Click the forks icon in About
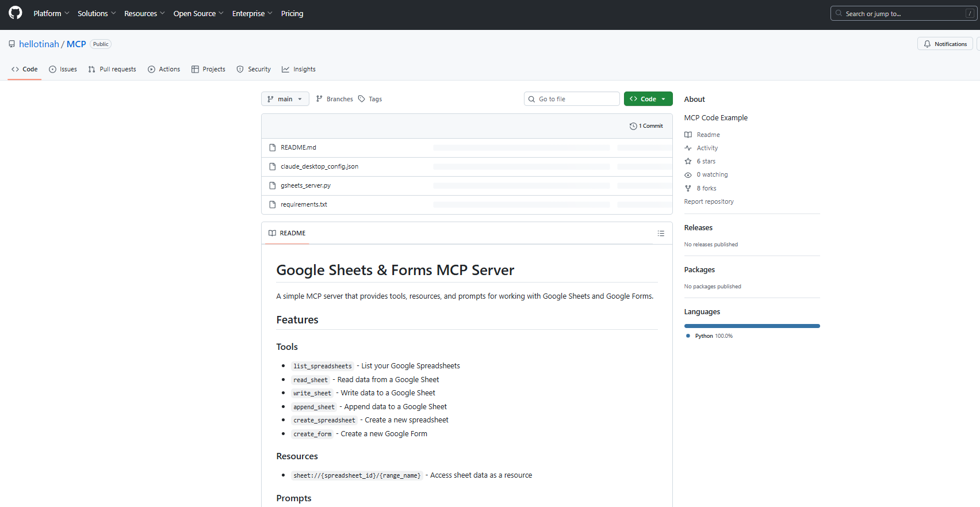Image resolution: width=980 pixels, height=507 pixels. 688,188
